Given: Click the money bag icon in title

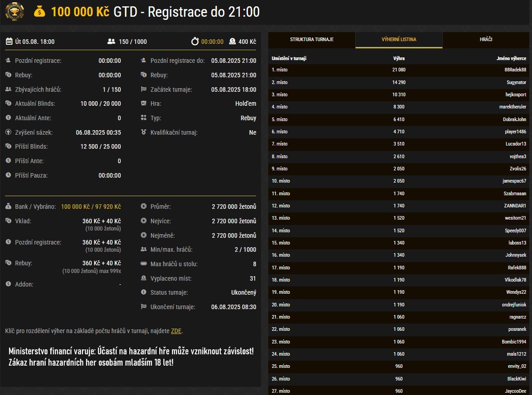Looking at the screenshot, I should click(40, 12).
